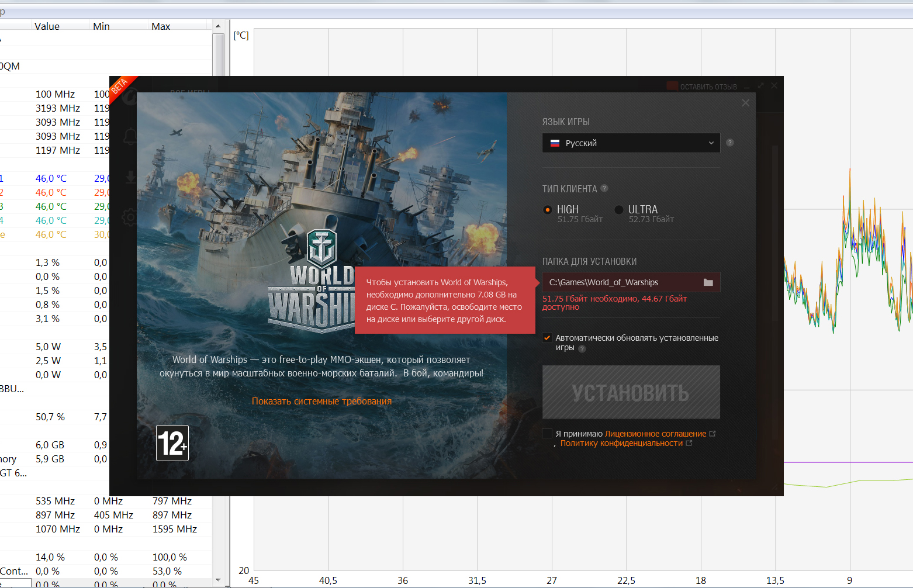Viewport: 913px width, 588px height.
Task: Click external link icon after privacy policy
Action: pos(689,443)
